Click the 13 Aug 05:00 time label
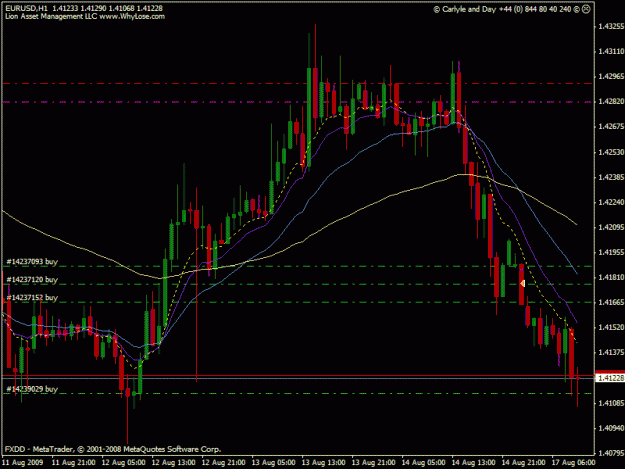This screenshot has width=625, height=469. pyautogui.click(x=273, y=463)
